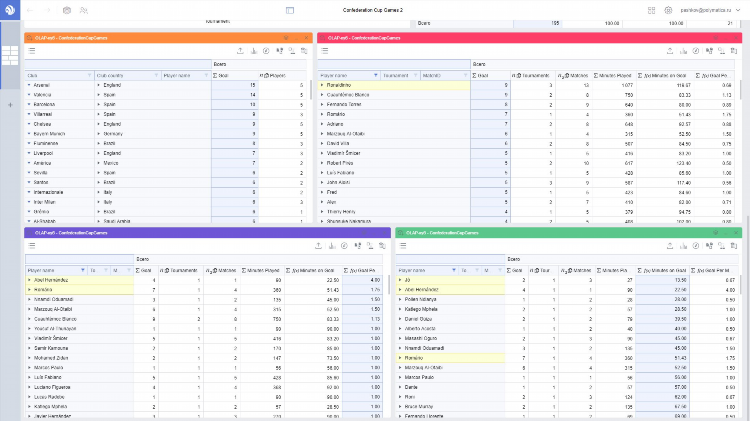The image size is (750, 421).
Task: Click the layout window icon beside title
Action: [290, 10]
